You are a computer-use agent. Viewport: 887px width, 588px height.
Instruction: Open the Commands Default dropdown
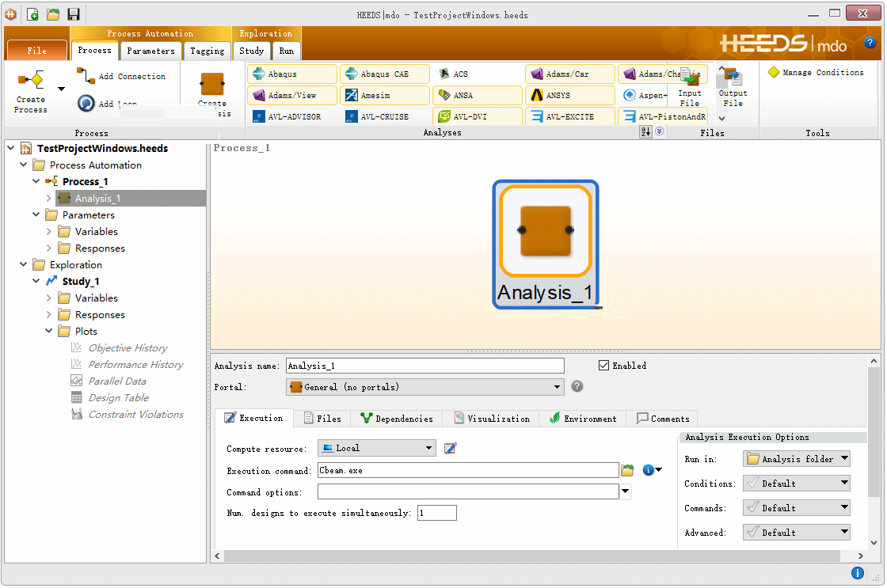click(x=797, y=508)
